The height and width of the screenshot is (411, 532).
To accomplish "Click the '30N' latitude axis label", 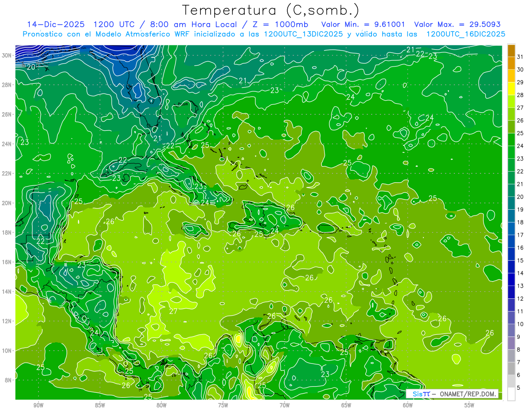I will (8, 55).
